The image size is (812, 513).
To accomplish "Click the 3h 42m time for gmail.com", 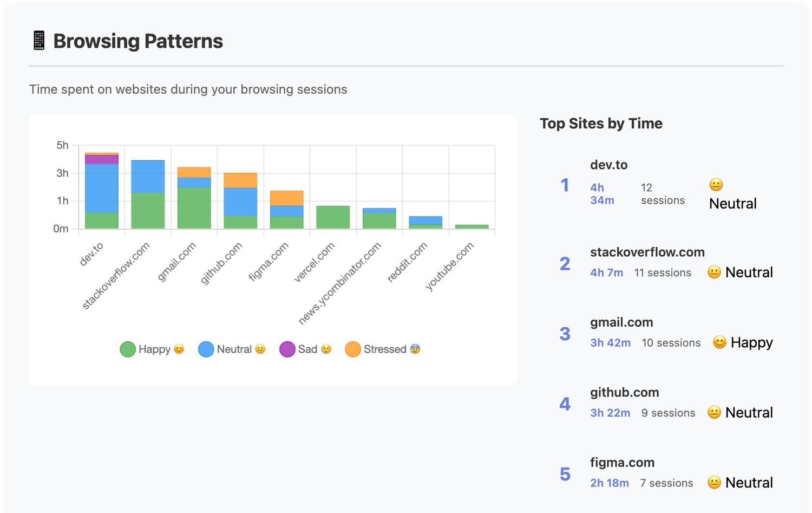I will click(610, 343).
